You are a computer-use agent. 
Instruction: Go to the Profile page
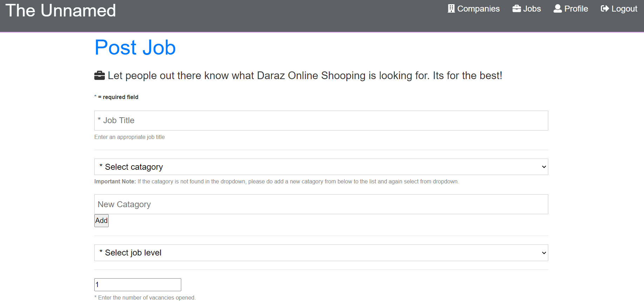pyautogui.click(x=571, y=8)
